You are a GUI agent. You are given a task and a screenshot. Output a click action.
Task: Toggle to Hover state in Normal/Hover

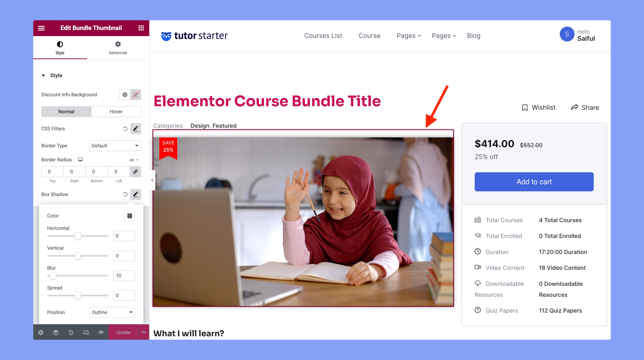[x=115, y=111]
